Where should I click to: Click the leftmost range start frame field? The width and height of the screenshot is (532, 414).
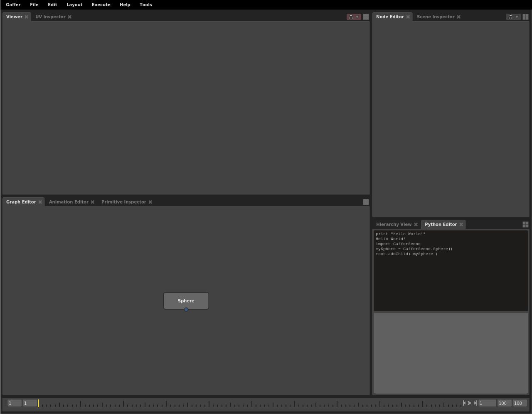coord(15,403)
